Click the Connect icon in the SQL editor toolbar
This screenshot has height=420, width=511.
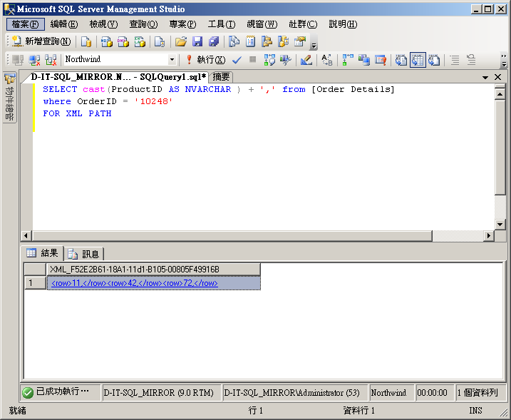(18, 60)
